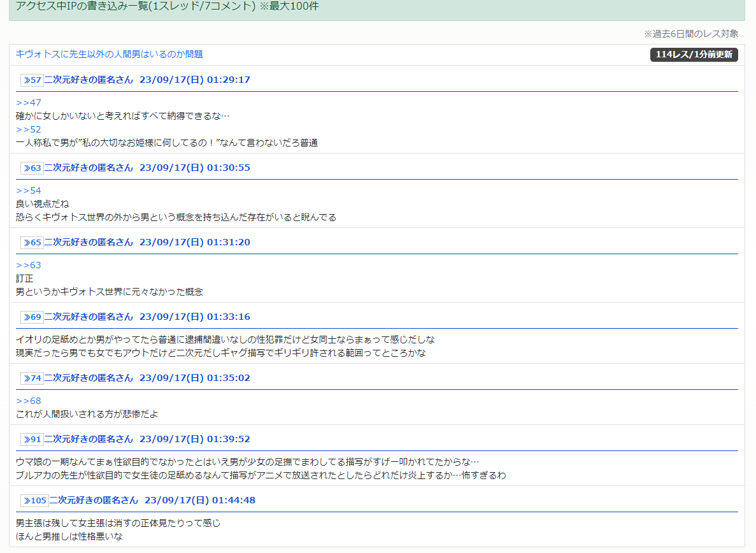This screenshot has width=756, height=553.
Task: Open the >>54 reply anchor link
Action: tap(29, 190)
